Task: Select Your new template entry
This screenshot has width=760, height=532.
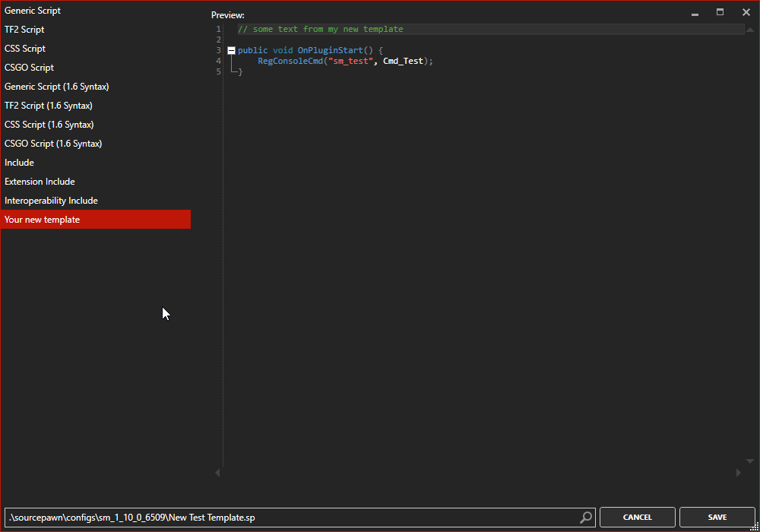Action: click(96, 220)
